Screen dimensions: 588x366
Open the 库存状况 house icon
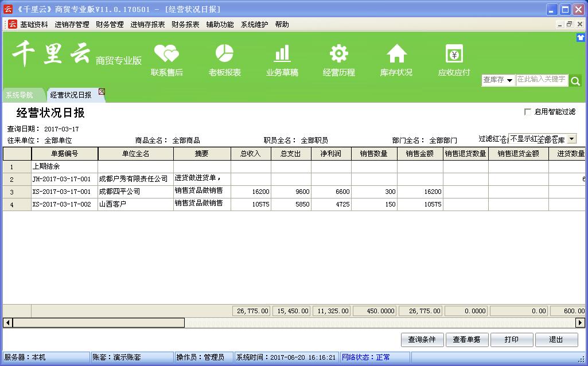coord(396,54)
